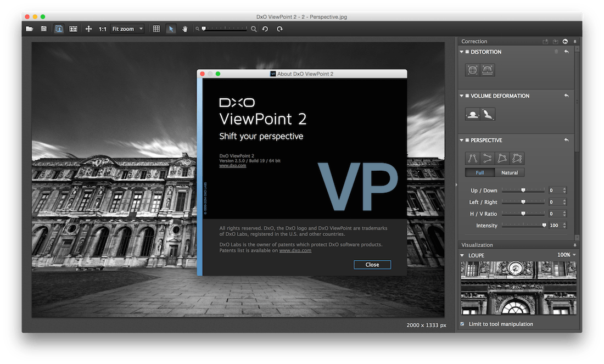The height and width of the screenshot is (364, 604).
Task: Select force horizontal parallels tool
Action: [x=487, y=158]
